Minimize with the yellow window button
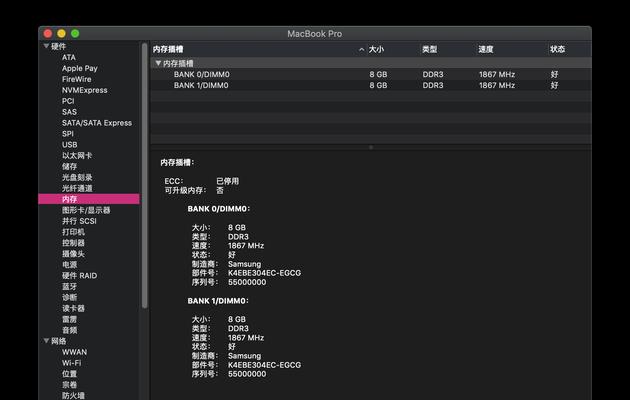 click(x=61, y=34)
